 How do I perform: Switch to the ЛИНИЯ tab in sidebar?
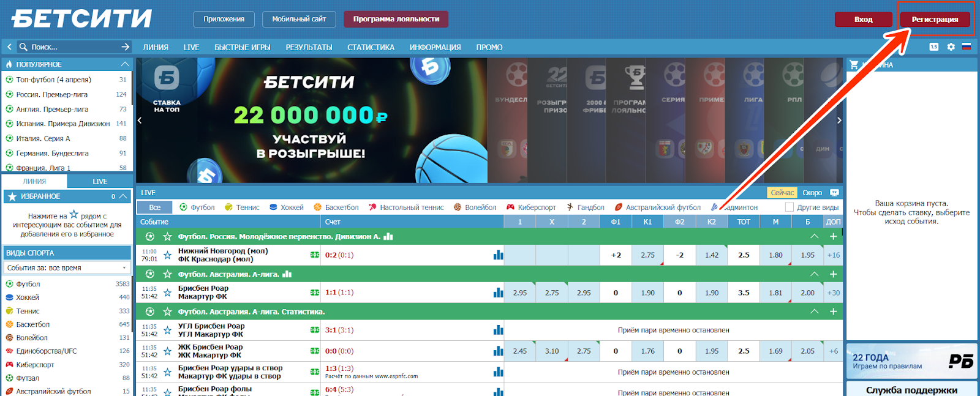click(x=34, y=182)
